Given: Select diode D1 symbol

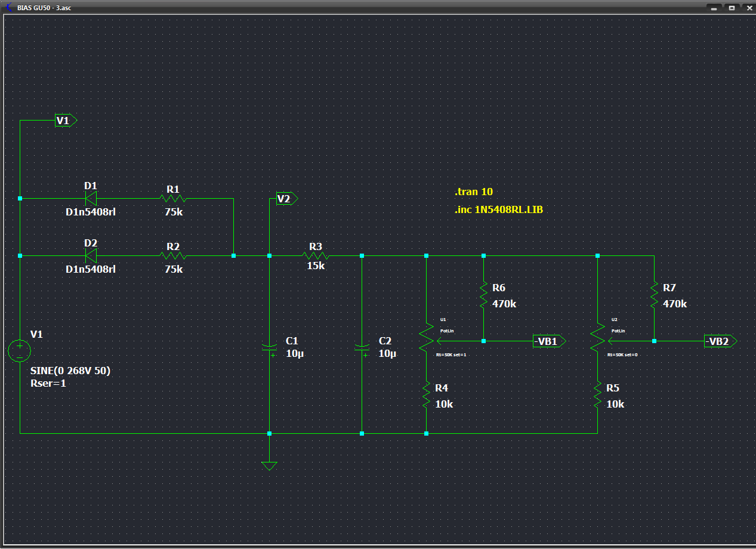Looking at the screenshot, I should click(x=91, y=198).
